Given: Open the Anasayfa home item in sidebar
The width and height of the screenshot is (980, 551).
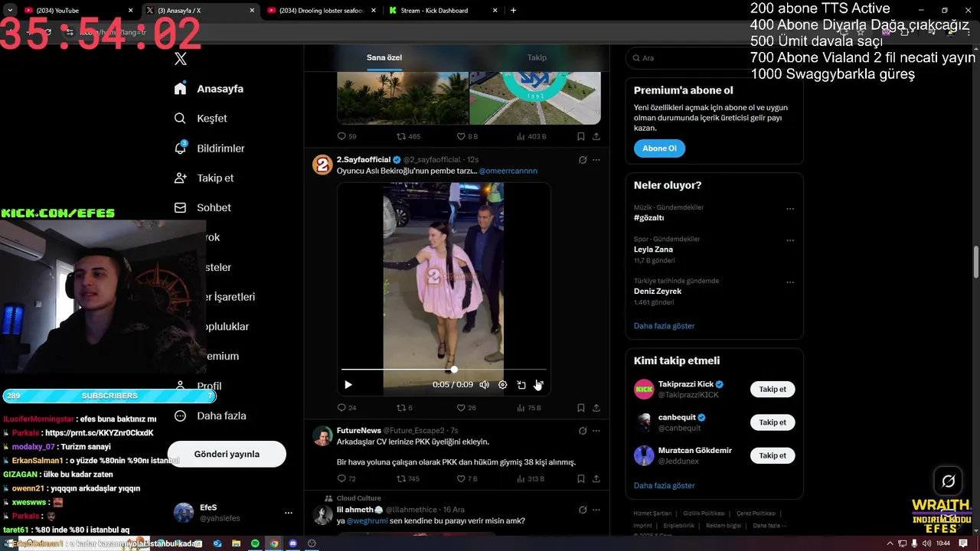Looking at the screenshot, I should point(208,89).
